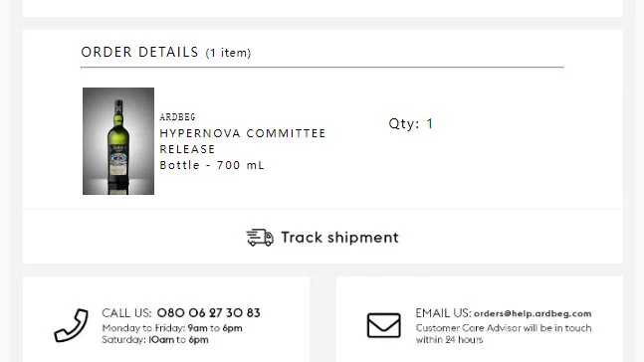Open the orders@help.ardbeg.com email link
The image size is (644, 362).
[533, 313]
